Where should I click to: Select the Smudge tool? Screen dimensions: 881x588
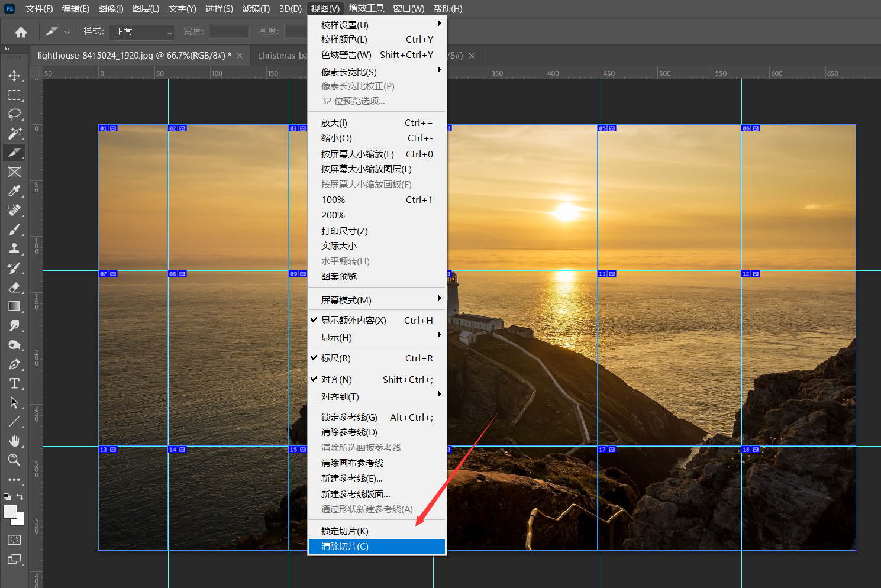click(14, 326)
